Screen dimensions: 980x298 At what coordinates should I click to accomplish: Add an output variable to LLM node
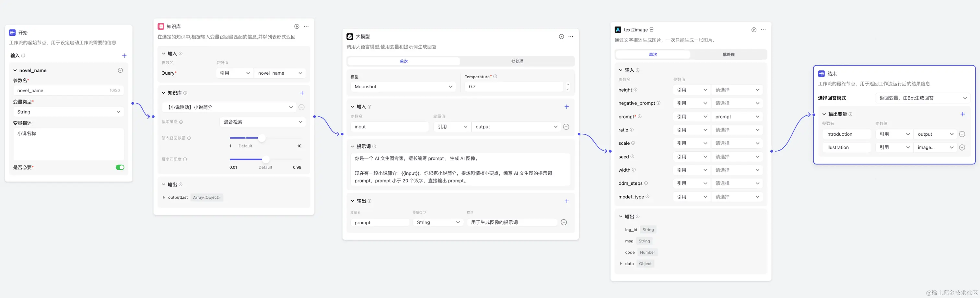coord(567,201)
